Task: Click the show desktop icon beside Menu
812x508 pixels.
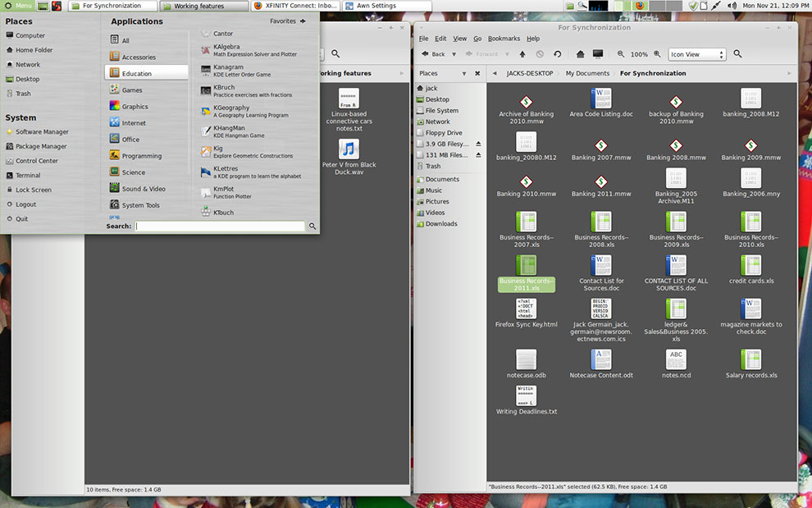Action: click(x=43, y=7)
